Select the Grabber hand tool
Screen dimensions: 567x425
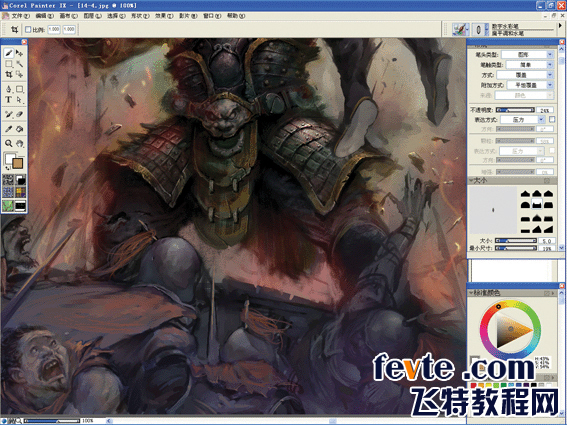19,144
